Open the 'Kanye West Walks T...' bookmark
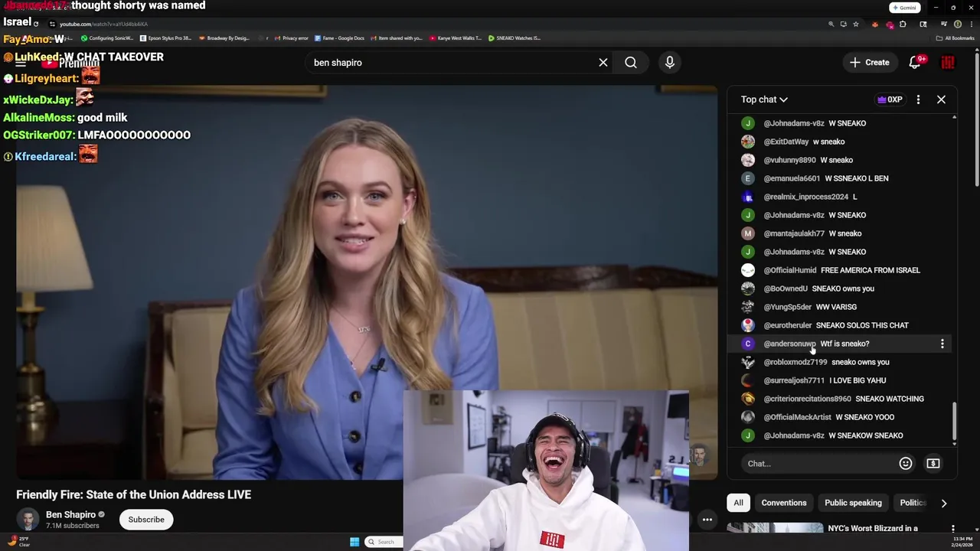This screenshot has width=980, height=551. click(x=456, y=38)
